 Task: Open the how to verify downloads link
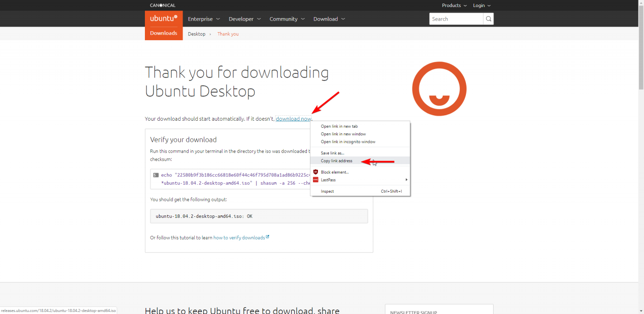pyautogui.click(x=239, y=238)
